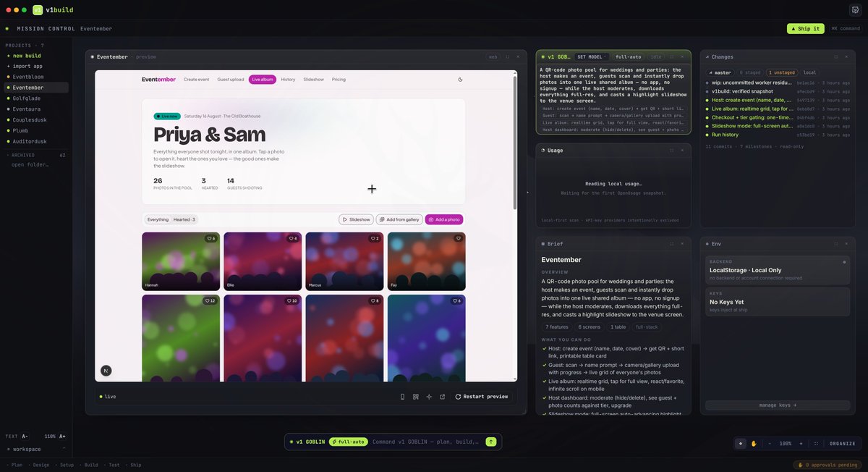Click Restart preview button

click(482, 397)
